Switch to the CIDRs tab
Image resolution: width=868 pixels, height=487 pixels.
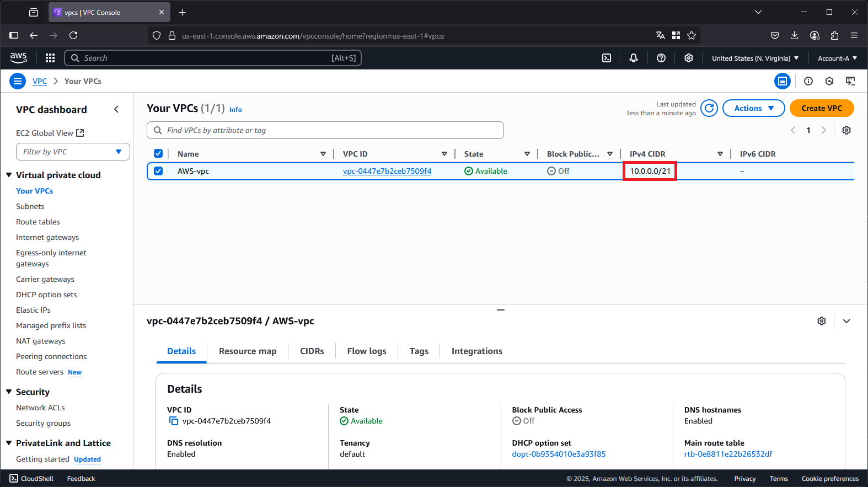point(312,351)
